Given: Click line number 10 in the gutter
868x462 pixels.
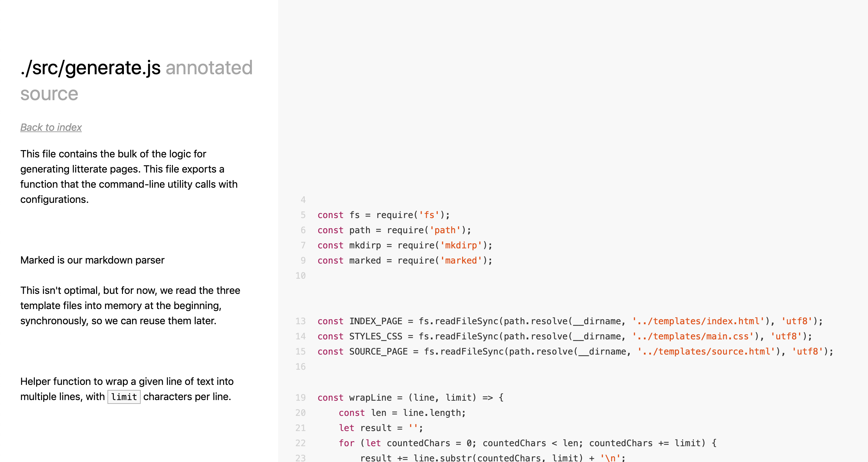Looking at the screenshot, I should pyautogui.click(x=301, y=276).
